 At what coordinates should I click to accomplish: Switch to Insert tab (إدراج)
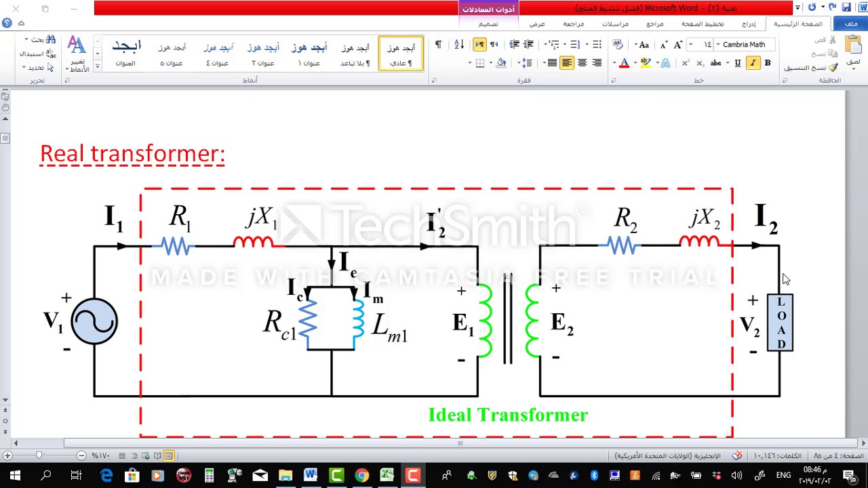[749, 24]
